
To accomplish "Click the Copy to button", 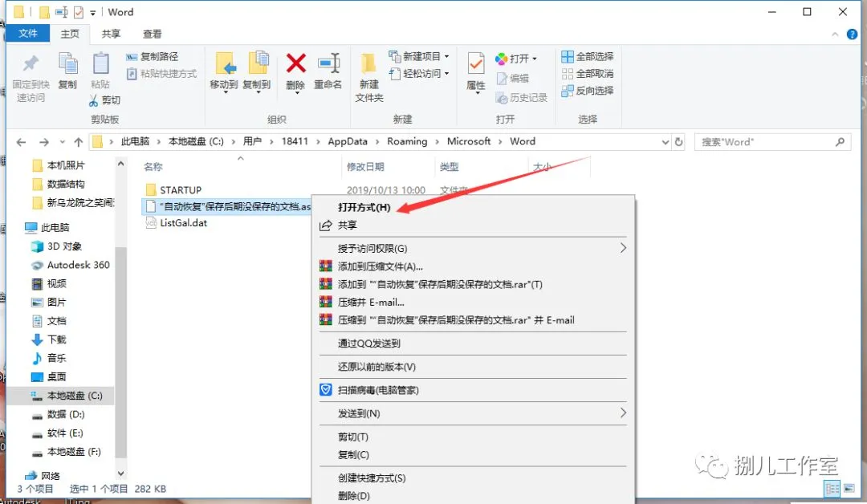I will pos(257,72).
